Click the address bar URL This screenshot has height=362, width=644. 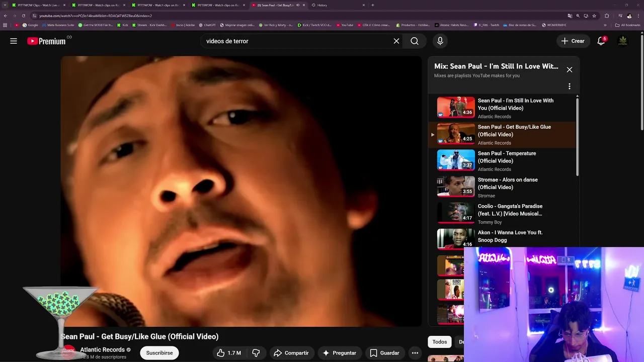96,16
